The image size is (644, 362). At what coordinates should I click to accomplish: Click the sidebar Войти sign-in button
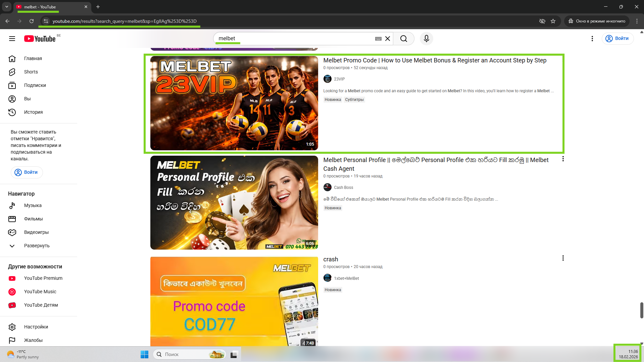27,172
